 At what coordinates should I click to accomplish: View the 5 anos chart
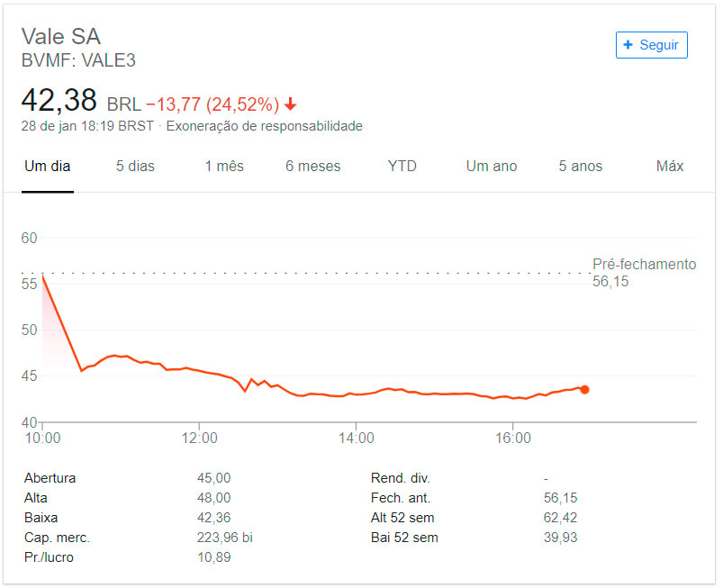(x=581, y=166)
